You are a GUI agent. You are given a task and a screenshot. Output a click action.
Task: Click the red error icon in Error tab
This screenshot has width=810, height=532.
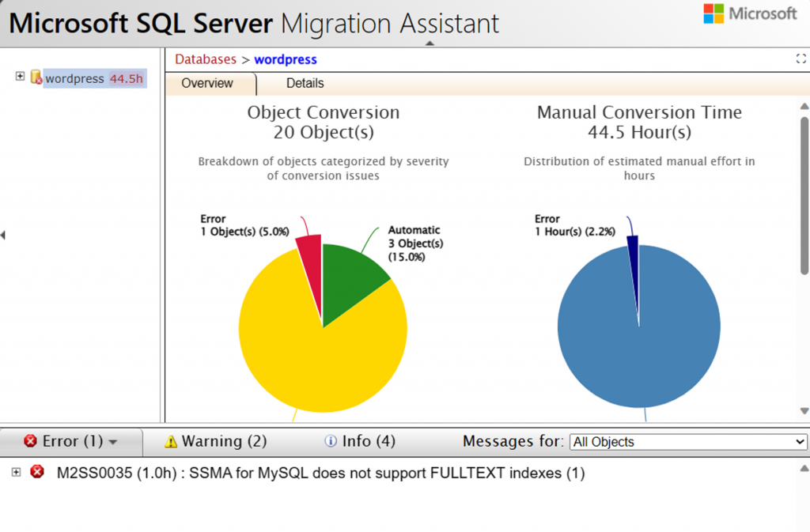tap(31, 440)
